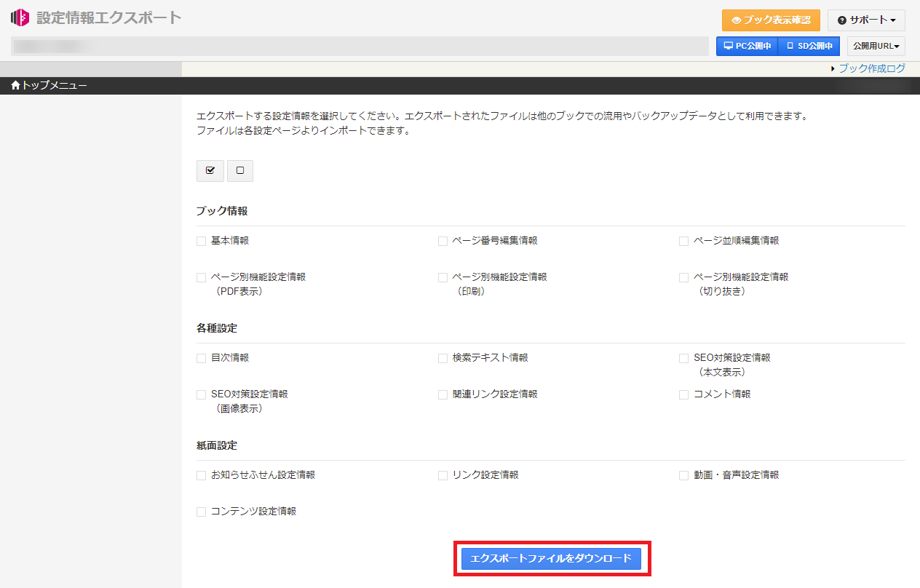Check the 検索テキスト情報 checkbox
This screenshot has height=588, width=920.
443,358
